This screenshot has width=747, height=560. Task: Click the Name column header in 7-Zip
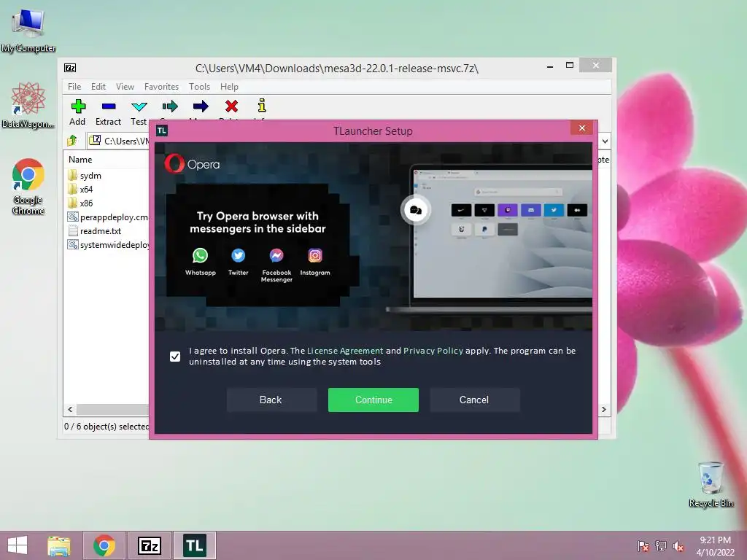tap(80, 160)
